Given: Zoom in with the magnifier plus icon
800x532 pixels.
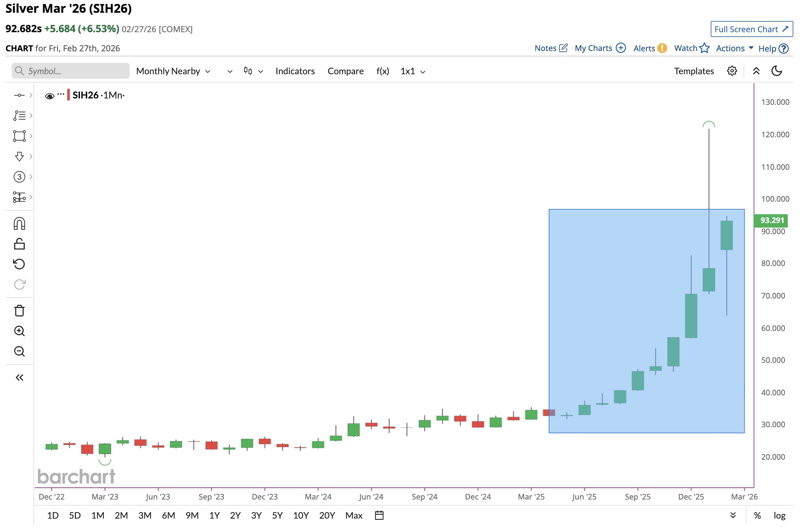Looking at the screenshot, I should pos(19,331).
